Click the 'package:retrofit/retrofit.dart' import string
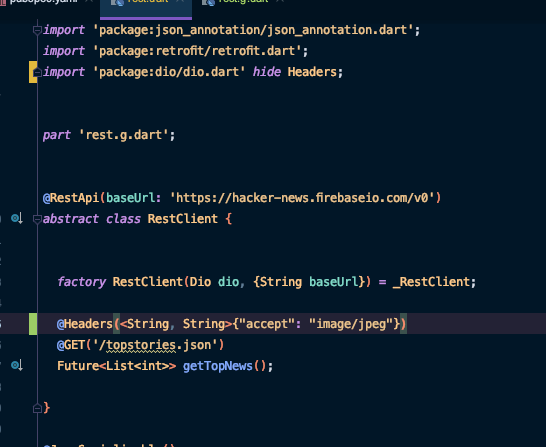Viewport: 546px width, 447px height. (x=197, y=51)
